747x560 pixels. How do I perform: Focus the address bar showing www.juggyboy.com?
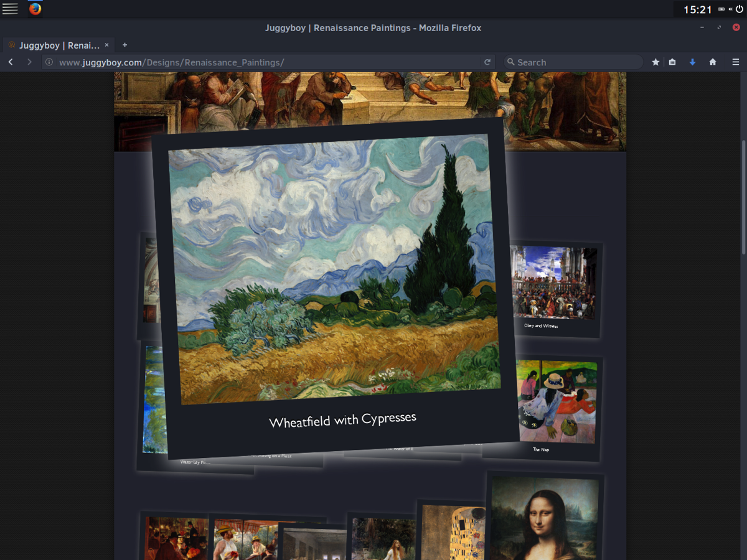268,62
